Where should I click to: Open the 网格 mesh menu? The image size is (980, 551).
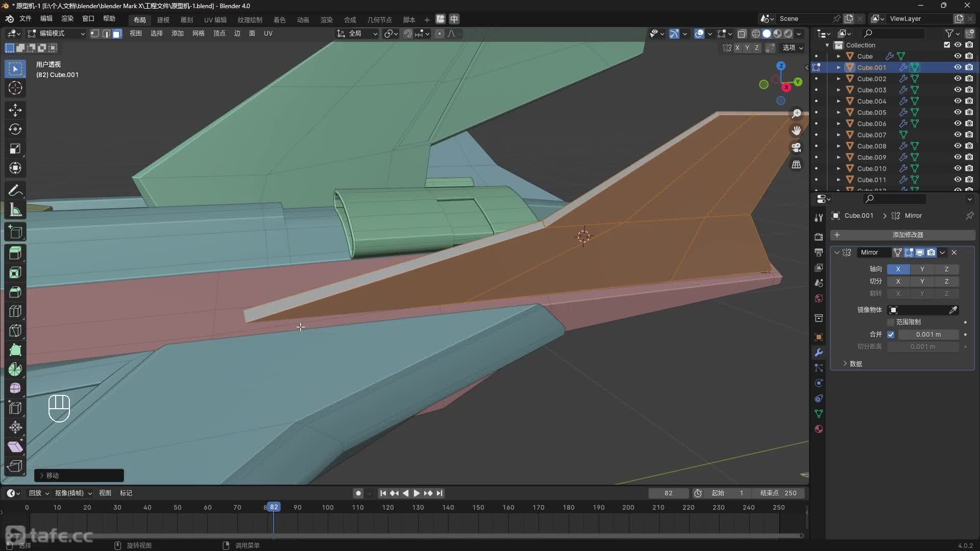click(199, 34)
